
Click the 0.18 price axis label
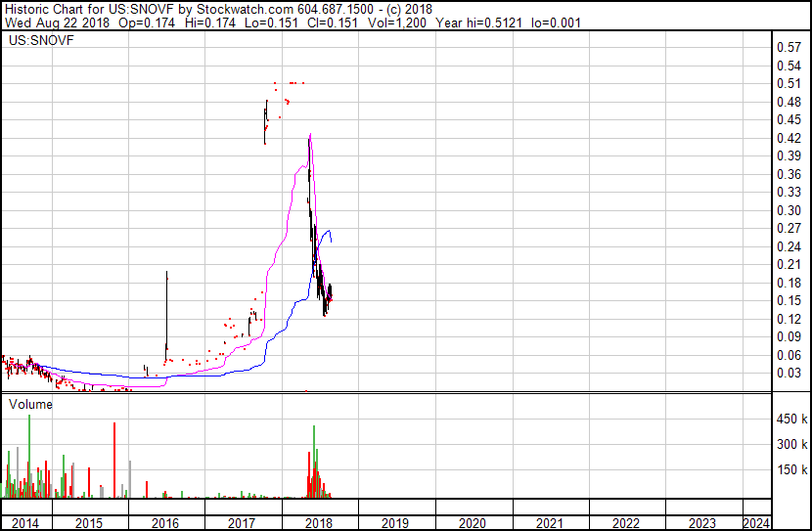pos(789,283)
